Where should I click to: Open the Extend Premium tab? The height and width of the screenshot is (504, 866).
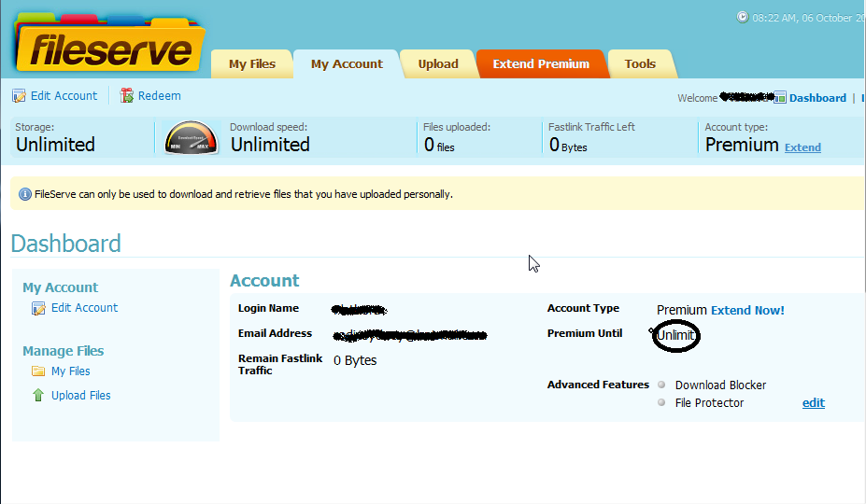point(541,64)
